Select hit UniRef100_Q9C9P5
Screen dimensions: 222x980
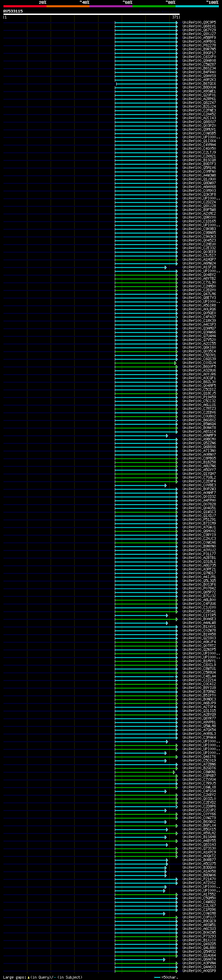tap(199, 23)
